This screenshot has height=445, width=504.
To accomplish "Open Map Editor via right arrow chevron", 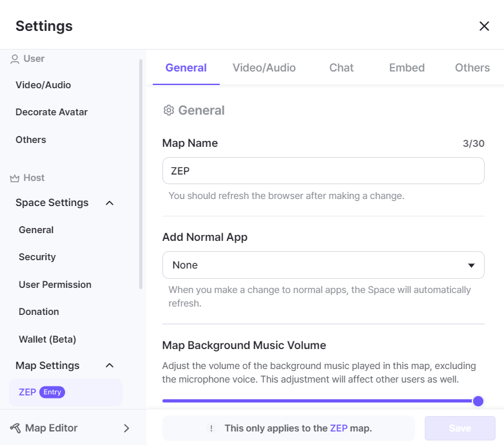I will click(x=126, y=428).
